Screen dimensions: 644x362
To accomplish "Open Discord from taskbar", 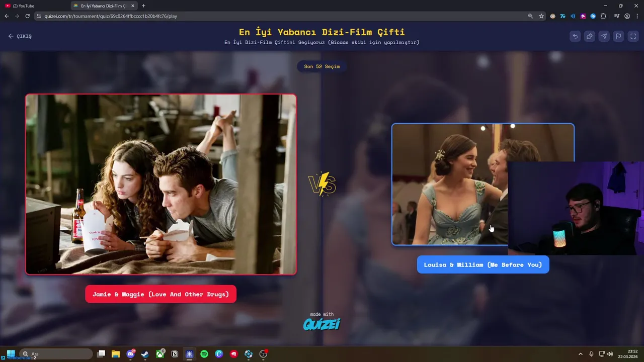I will 131,354.
